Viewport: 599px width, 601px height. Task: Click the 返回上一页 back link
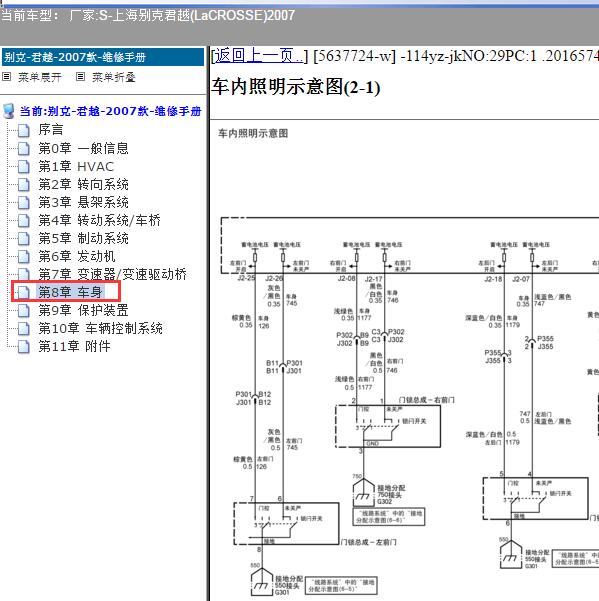(x=258, y=56)
